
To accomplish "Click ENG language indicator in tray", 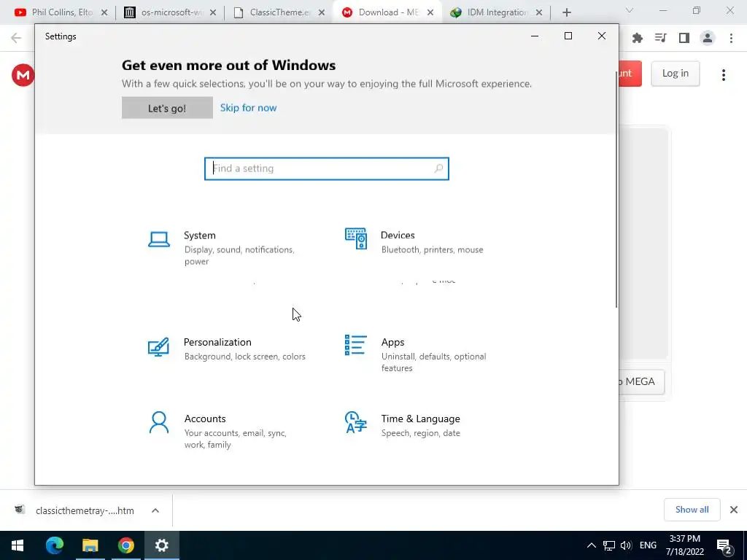I will [648, 545].
